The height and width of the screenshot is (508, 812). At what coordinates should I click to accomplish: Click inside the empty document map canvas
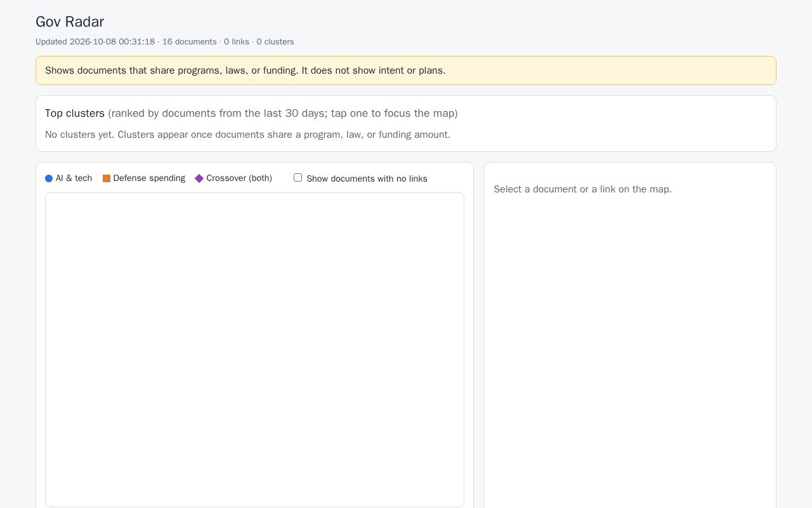pyautogui.click(x=254, y=350)
